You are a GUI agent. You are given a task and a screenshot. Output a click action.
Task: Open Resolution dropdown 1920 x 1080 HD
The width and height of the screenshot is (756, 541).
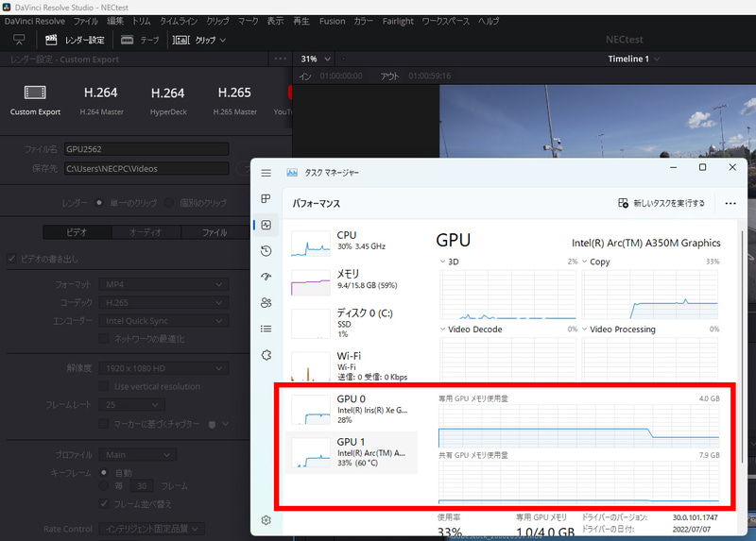tap(163, 368)
